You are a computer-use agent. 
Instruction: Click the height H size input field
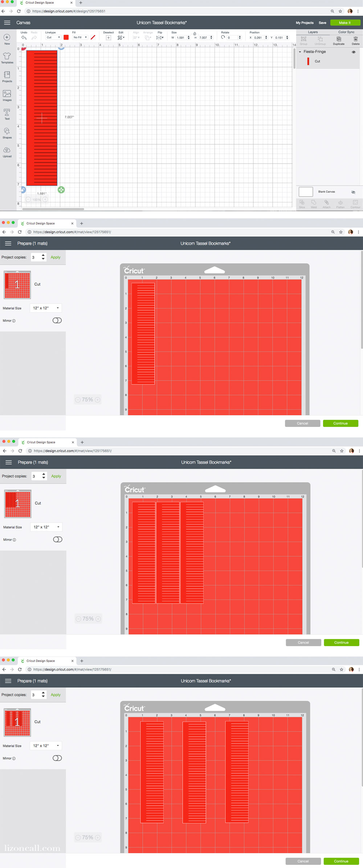pos(204,37)
